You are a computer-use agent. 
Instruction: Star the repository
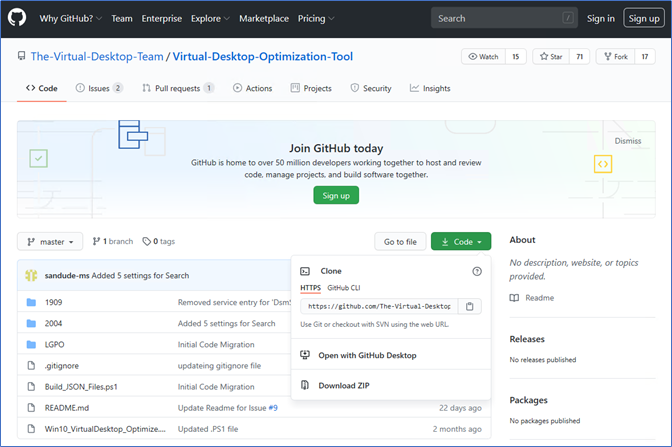[551, 57]
